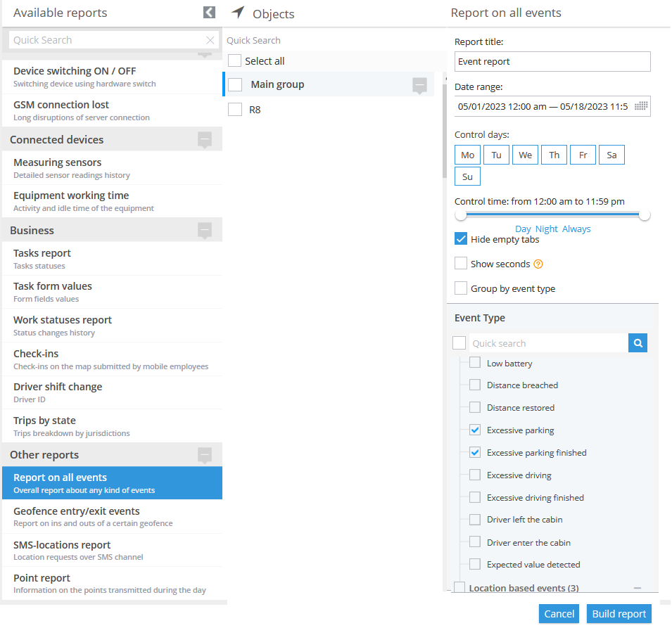Open the date range calendar icon
This screenshot has width=672, height=628.
pos(641,106)
